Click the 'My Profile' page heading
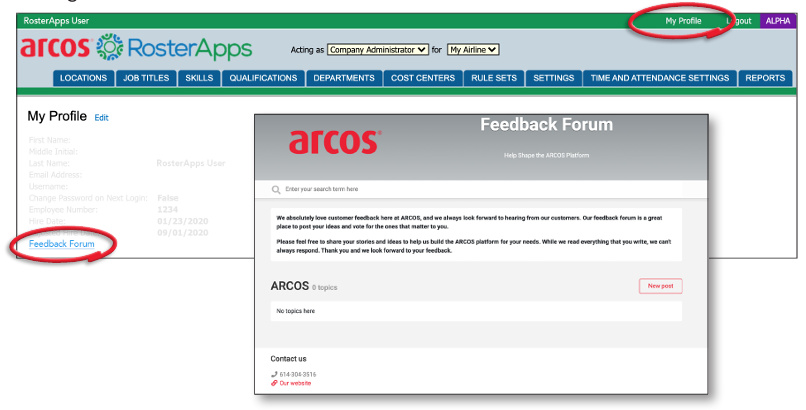Screen dimensions: 806x410 coord(57,117)
